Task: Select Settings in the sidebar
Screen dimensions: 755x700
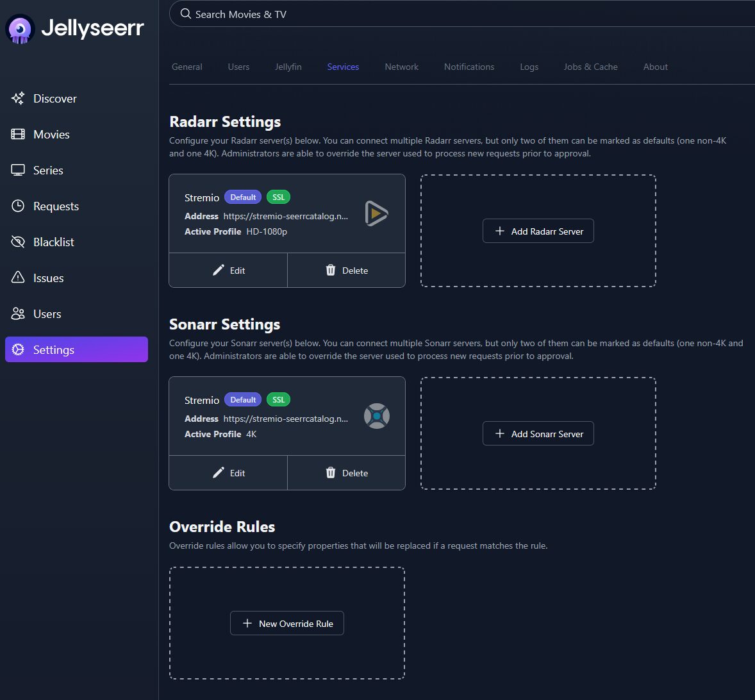Action: click(76, 349)
